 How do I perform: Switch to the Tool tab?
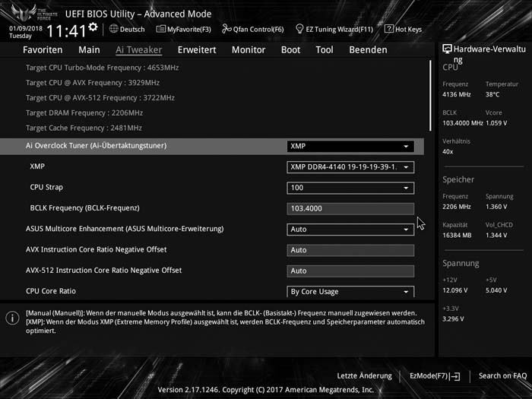pos(325,50)
